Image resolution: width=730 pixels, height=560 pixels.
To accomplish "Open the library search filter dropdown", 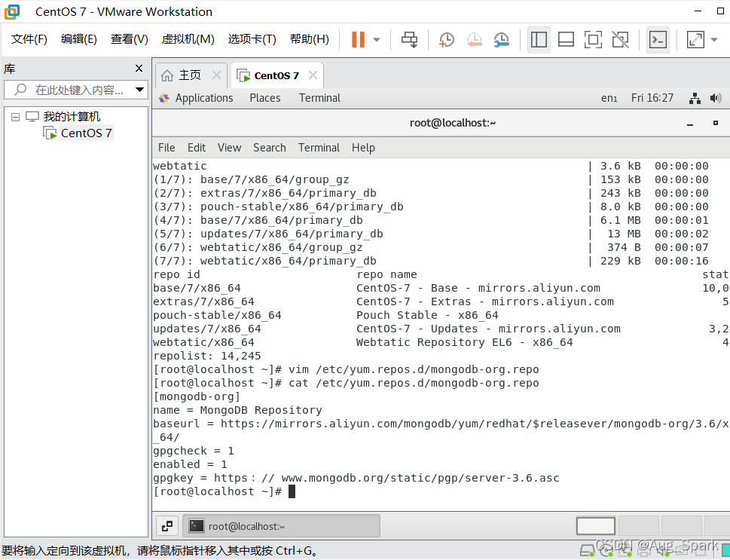I will 139,90.
